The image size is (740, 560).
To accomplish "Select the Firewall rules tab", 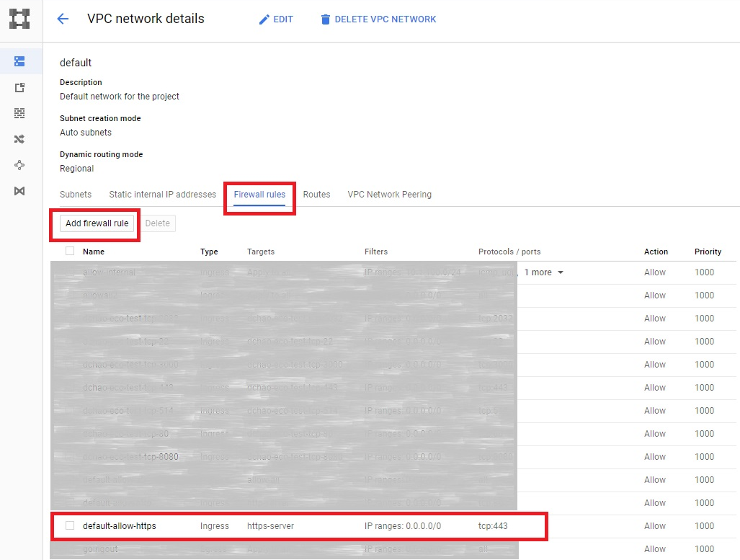I will point(259,195).
